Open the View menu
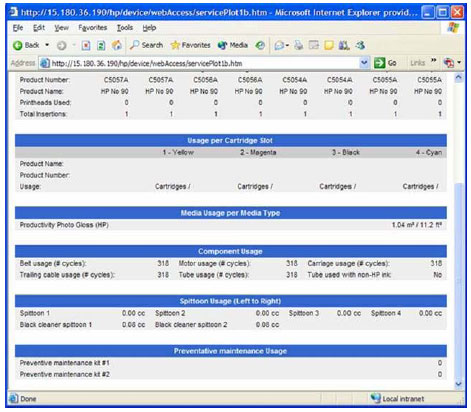This screenshot has width=471, height=412. 62,28
